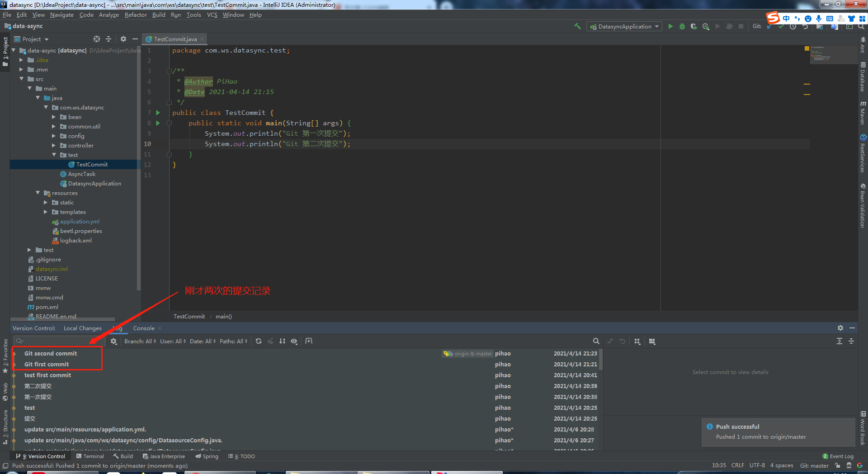Image resolution: width=868 pixels, height=474 pixels.
Task: Toggle the eye preview icon in Log toolbar
Action: tap(294, 341)
